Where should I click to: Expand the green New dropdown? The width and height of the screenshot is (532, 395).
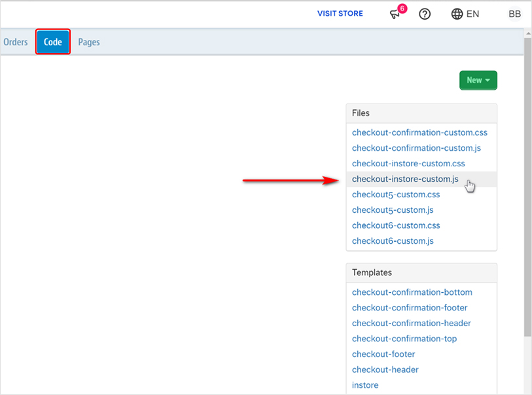click(x=478, y=80)
